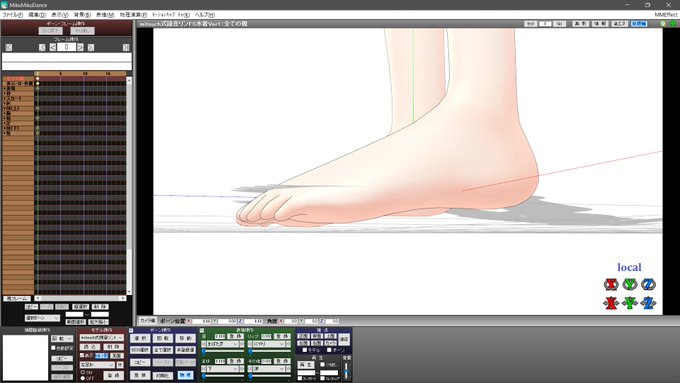
Task: Click the bone 回転 button
Action: click(163, 338)
